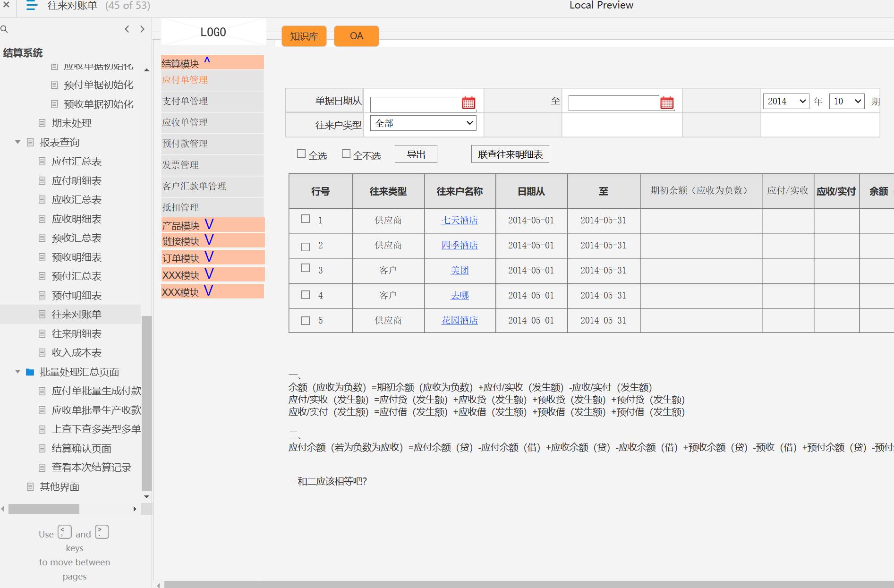Open 抵扣管理 menu item
The width and height of the screenshot is (894, 588).
point(212,207)
